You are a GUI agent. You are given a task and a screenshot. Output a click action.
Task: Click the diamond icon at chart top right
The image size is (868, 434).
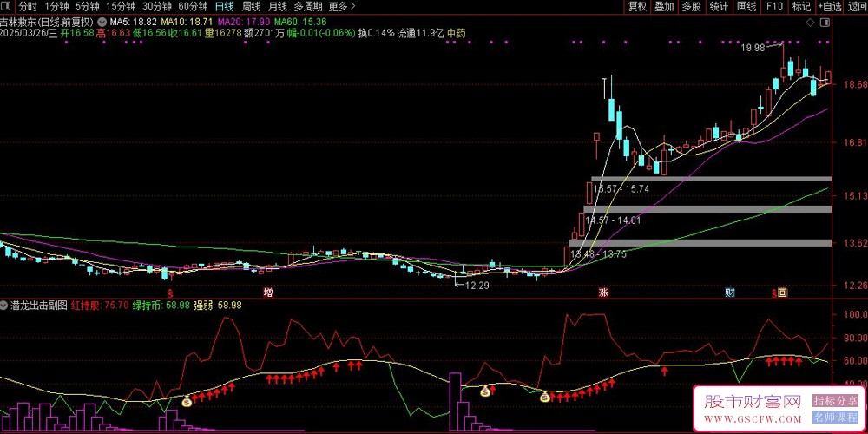click(810, 23)
